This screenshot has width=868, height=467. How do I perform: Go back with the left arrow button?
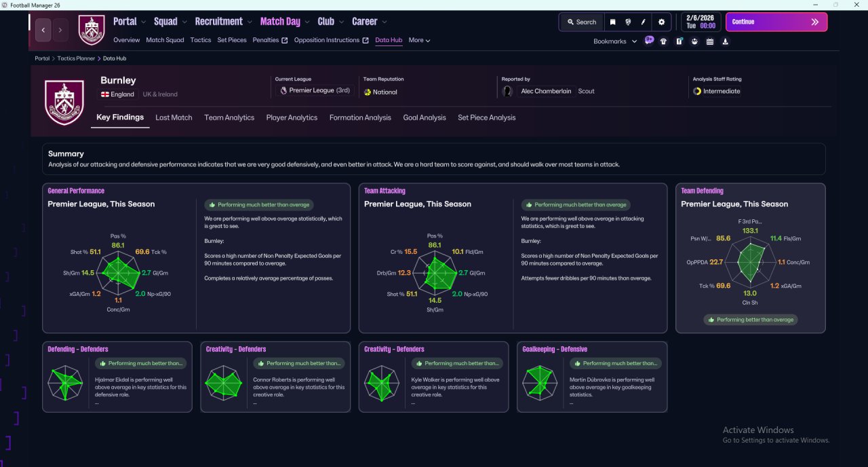pyautogui.click(x=43, y=30)
